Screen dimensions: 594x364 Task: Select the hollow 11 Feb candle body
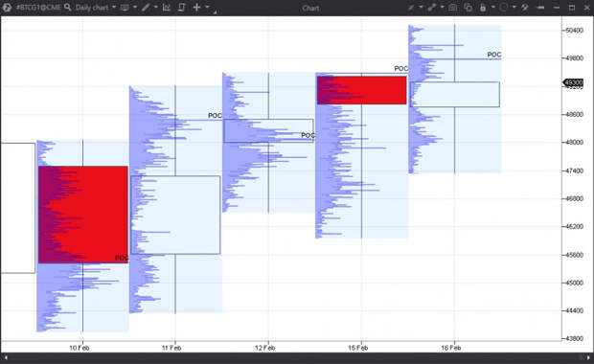pos(175,215)
